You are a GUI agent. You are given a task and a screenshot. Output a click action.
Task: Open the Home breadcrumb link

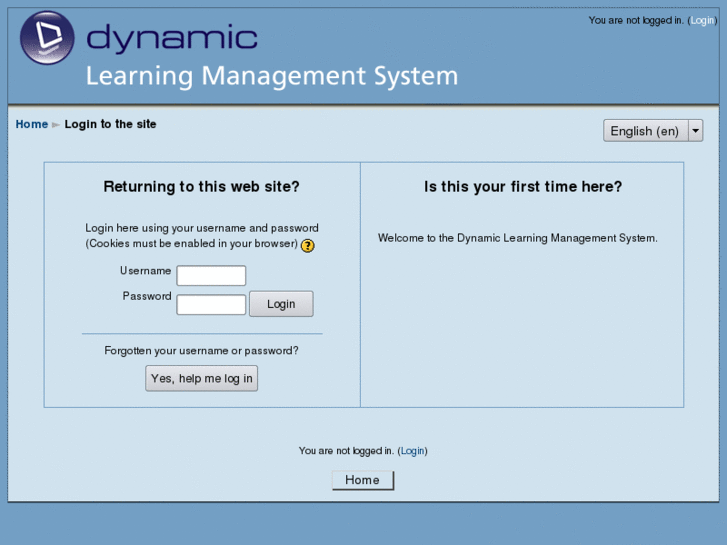32,124
